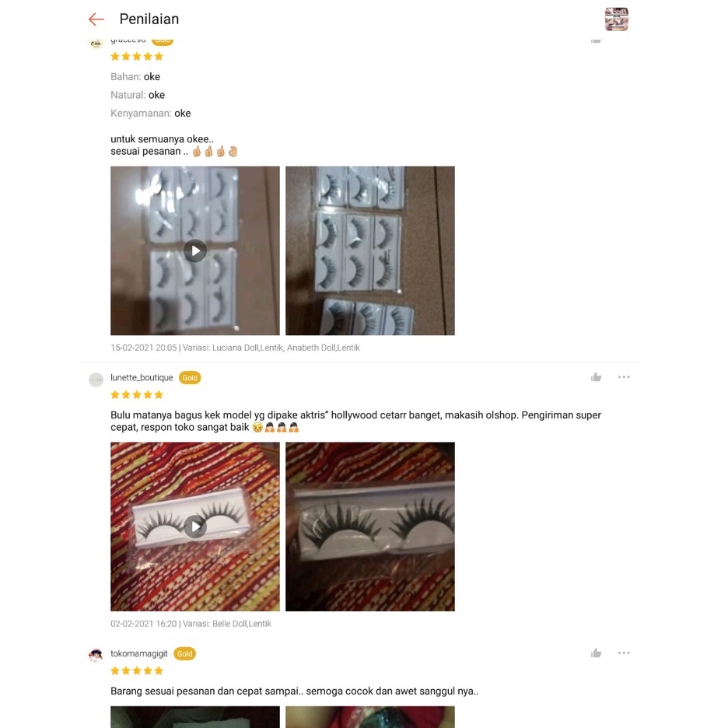
Task: Click Gold badge next to lunette_boutique
Action: pyautogui.click(x=190, y=378)
